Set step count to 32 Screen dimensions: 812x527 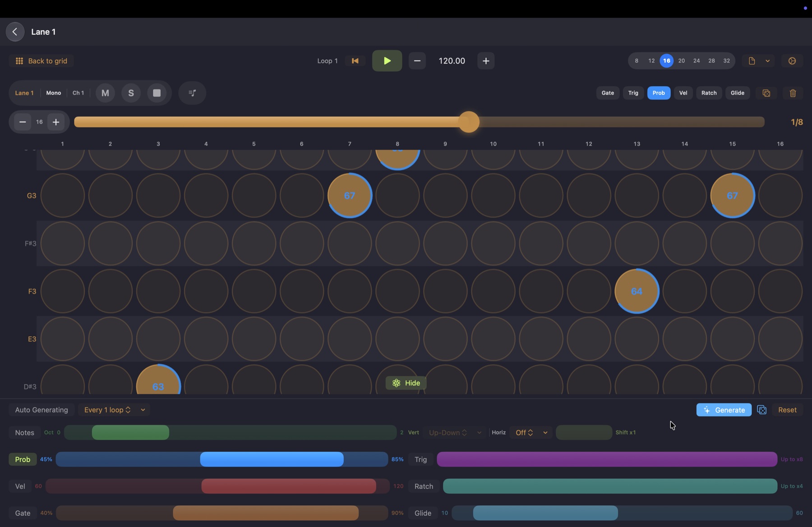tap(726, 61)
